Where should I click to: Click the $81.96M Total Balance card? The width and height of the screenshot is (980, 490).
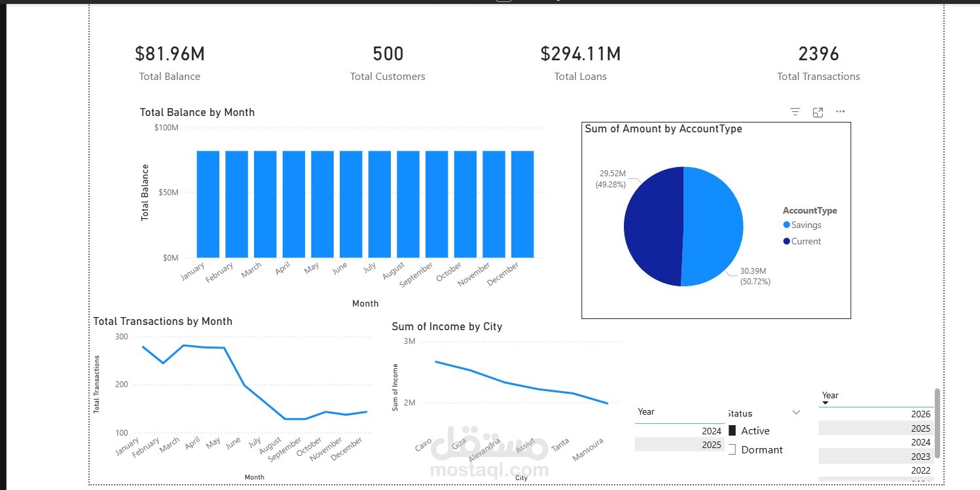(170, 63)
